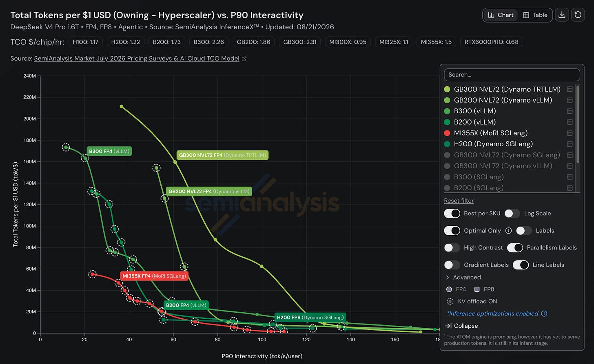The height and width of the screenshot is (364, 594).
Task: Turn on the High Contrast switch
Action: point(452,248)
